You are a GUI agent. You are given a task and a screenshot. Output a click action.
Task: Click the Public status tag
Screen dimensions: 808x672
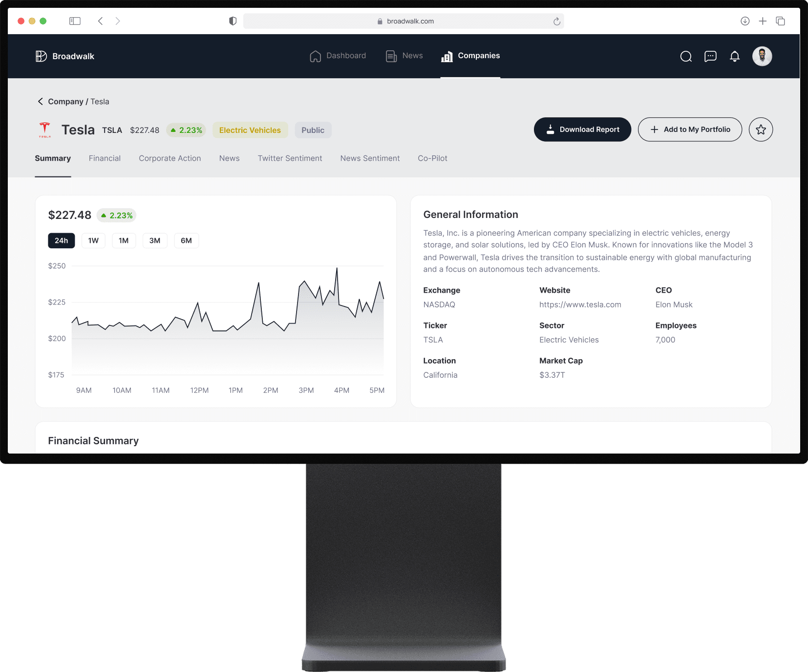point(313,130)
